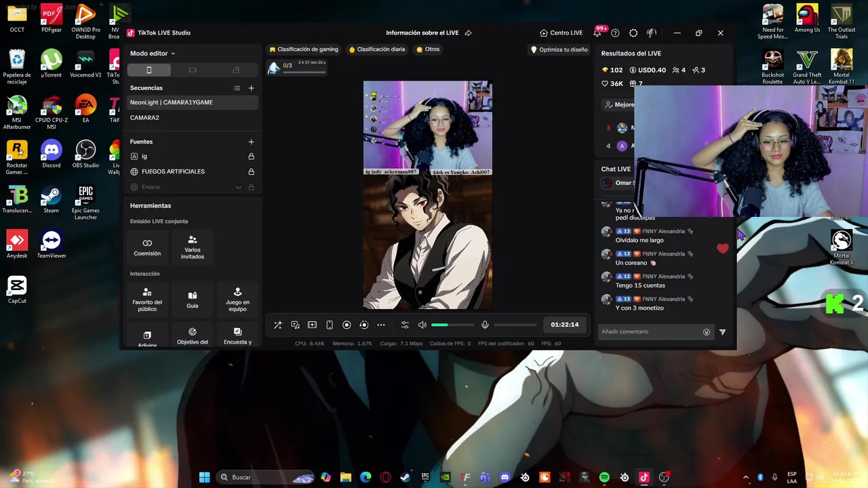This screenshot has width=868, height=488.
Task: Open the Varios invitados tool
Action: (x=193, y=247)
